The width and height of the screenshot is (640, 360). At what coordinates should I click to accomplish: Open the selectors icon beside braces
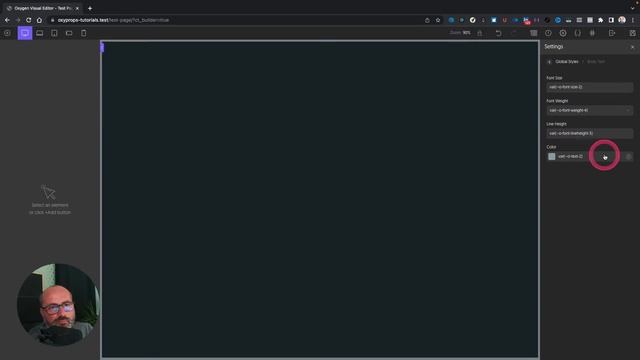coord(592,33)
